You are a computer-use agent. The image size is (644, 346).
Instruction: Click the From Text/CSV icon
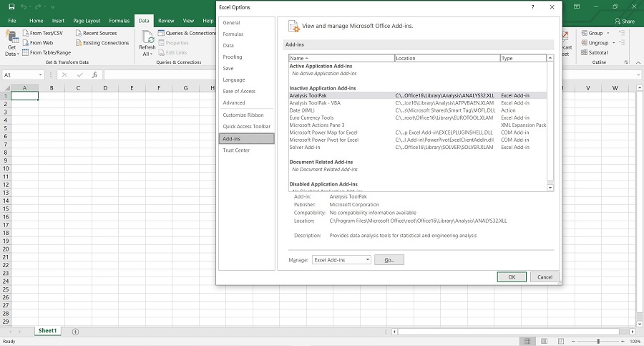pos(26,33)
